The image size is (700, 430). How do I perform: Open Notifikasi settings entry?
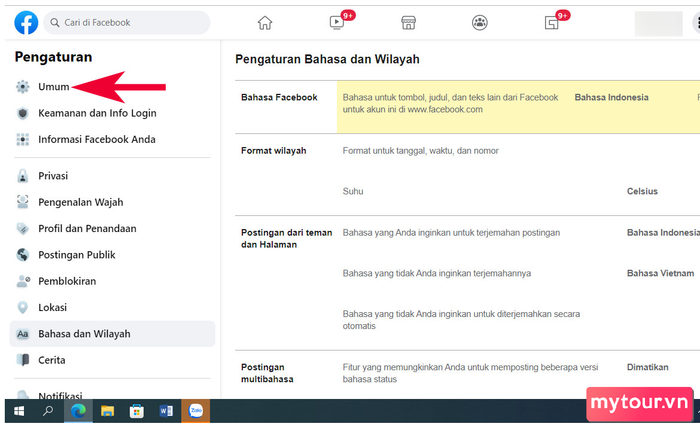[60, 395]
